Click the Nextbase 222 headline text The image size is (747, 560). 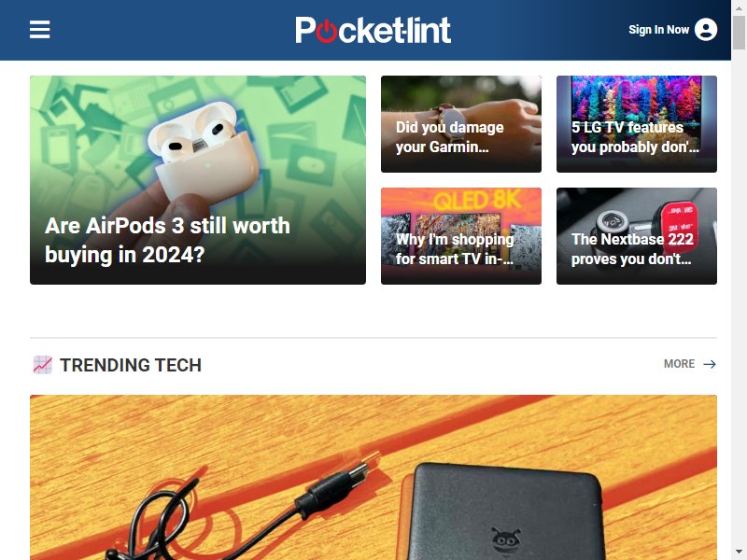pyautogui.click(x=632, y=249)
